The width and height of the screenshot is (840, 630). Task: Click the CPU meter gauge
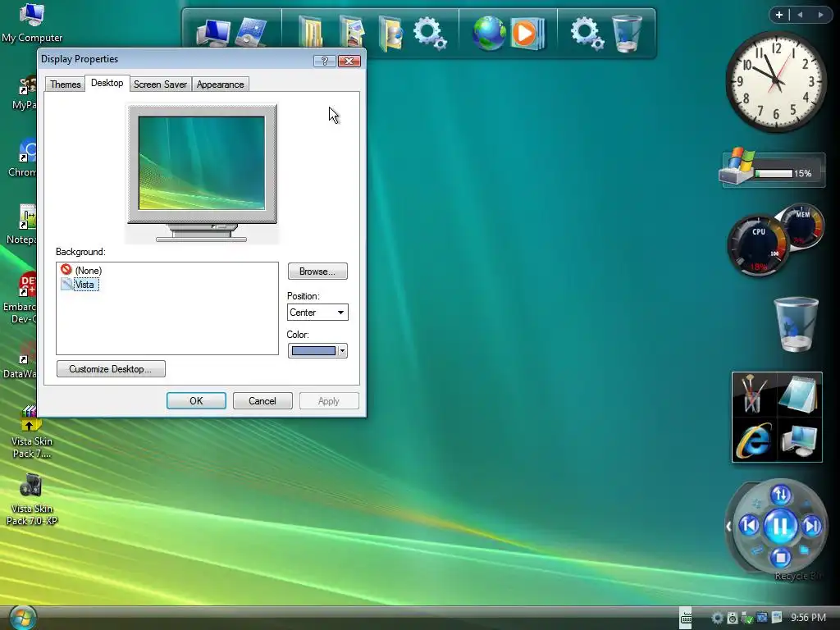tap(759, 244)
